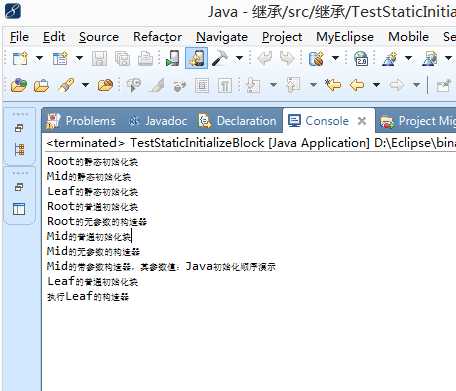456x391 pixels.
Task: Click the database server icon
Action: tap(316, 59)
